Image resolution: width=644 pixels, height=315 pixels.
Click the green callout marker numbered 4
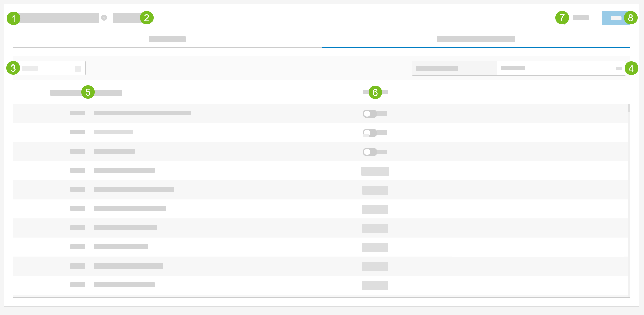pyautogui.click(x=631, y=69)
